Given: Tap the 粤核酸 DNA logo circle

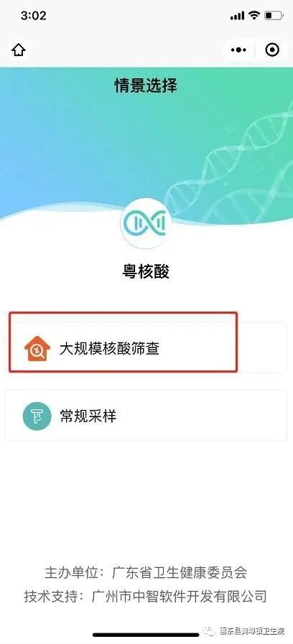Looking at the screenshot, I should 146,223.
